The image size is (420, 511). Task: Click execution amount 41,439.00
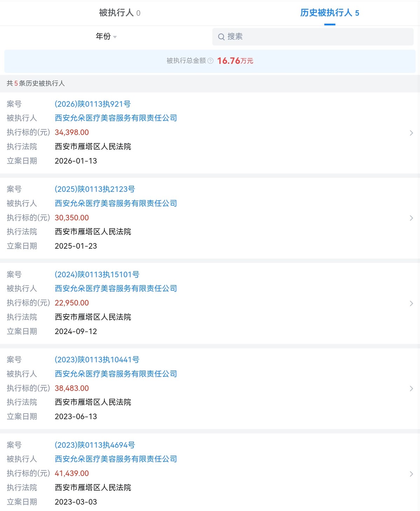[x=72, y=473]
